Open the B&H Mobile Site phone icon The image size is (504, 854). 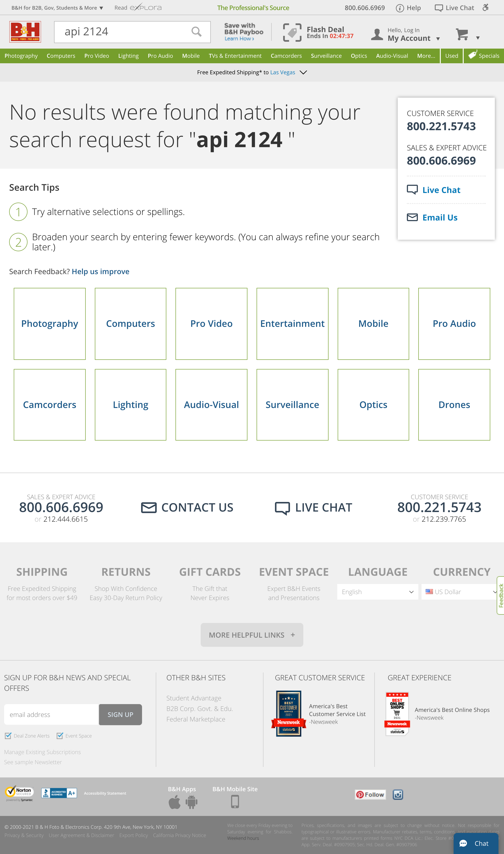click(235, 802)
